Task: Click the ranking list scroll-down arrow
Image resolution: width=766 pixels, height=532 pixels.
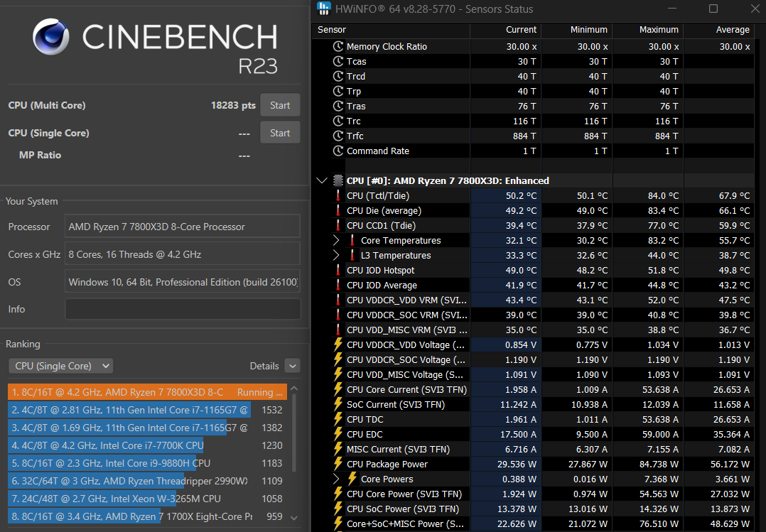Action: 294,517
